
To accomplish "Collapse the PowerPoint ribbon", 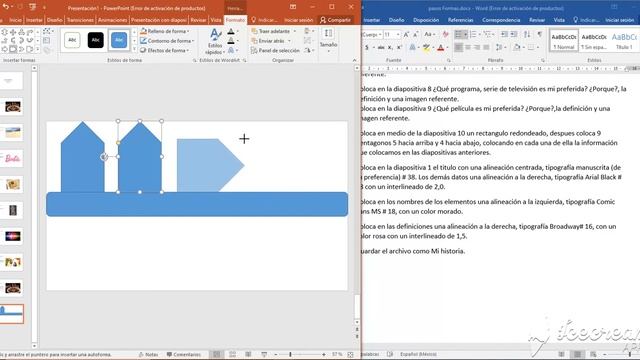I will click(x=354, y=60).
